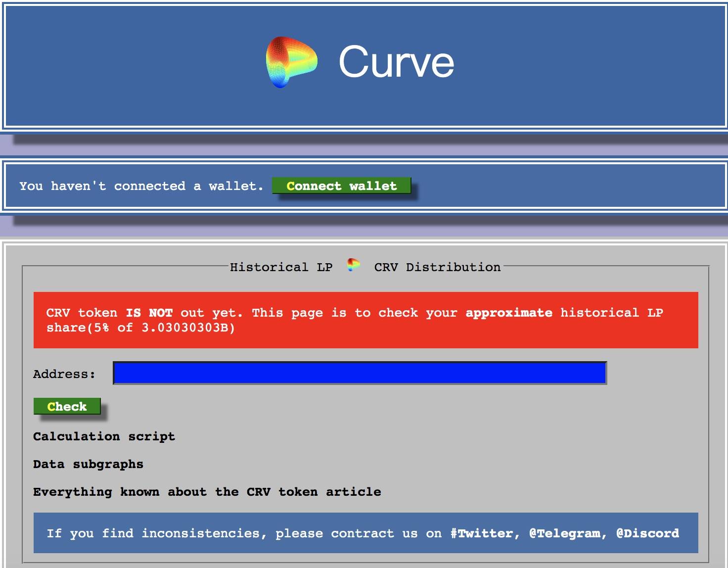Click the small Curve icon in legend
This screenshot has width=728, height=568.
[x=353, y=265]
